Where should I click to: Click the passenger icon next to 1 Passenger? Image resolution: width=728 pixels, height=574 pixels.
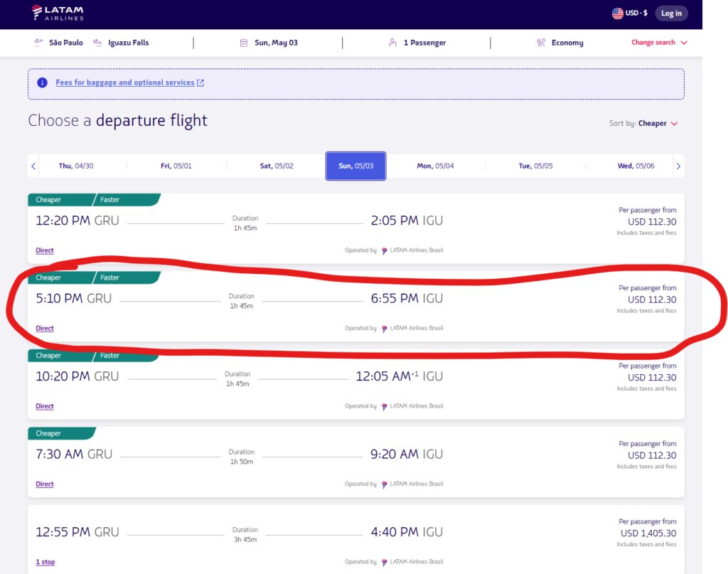(x=392, y=43)
